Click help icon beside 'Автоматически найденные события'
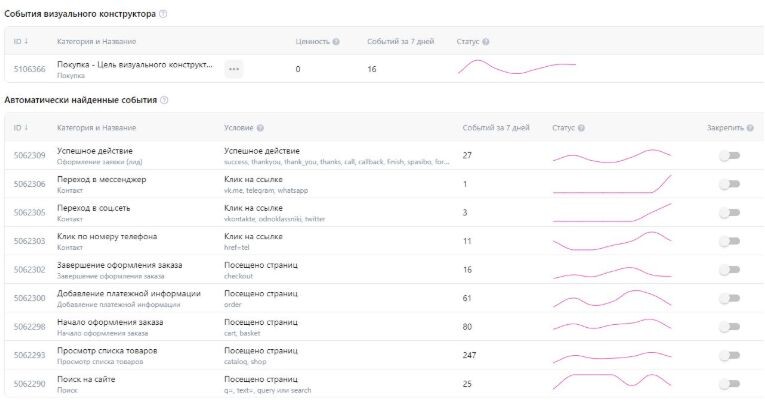Image resolution: width=765 pixels, height=406 pixels. point(164,100)
